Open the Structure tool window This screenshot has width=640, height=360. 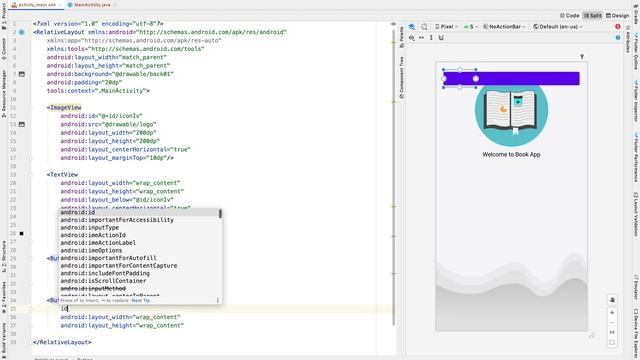click(4, 256)
